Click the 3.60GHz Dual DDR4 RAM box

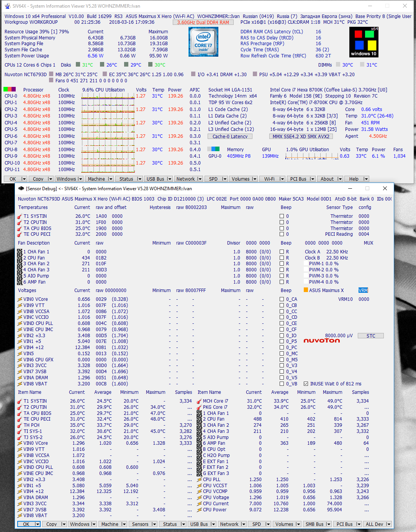pos(203,22)
